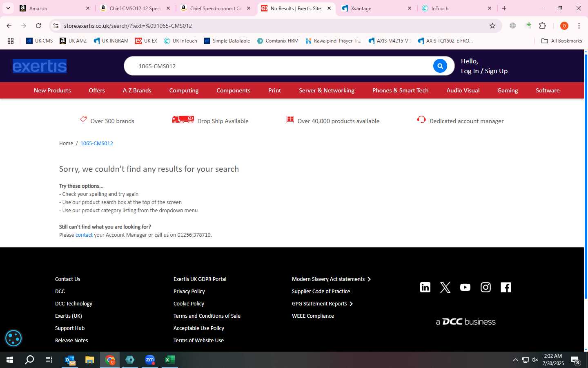This screenshot has width=588, height=368.
Task: Switch to the Chief Speed-connect tab
Action: pyautogui.click(x=216, y=8)
